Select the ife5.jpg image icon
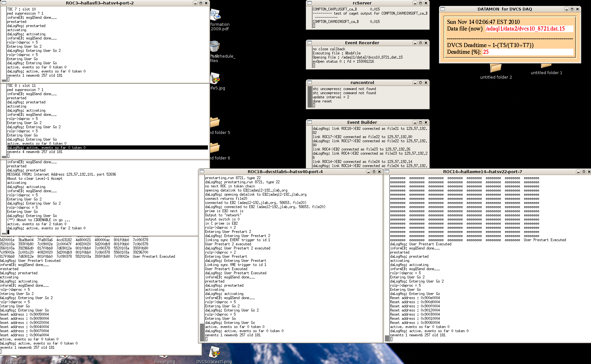This screenshot has width=591, height=364. (x=215, y=78)
